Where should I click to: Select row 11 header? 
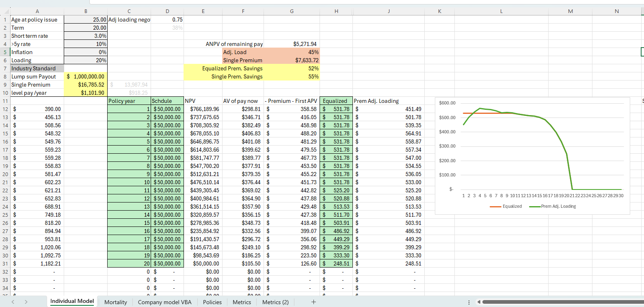coord(5,101)
